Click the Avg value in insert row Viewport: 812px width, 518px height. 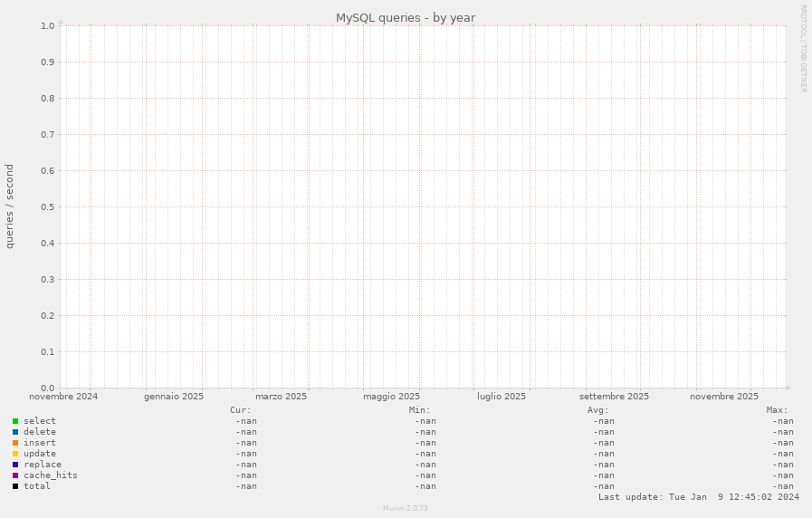(604, 444)
